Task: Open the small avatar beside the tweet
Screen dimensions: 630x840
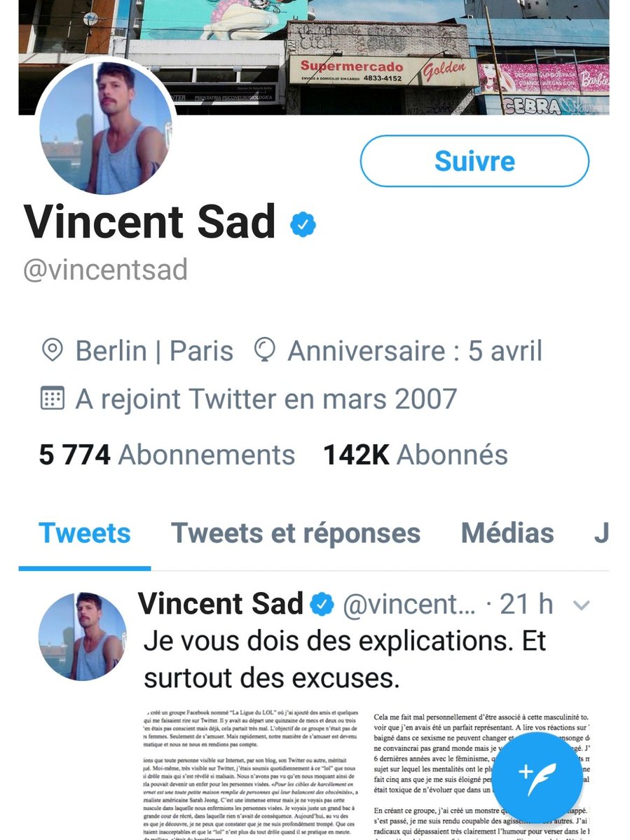Action: (82, 636)
